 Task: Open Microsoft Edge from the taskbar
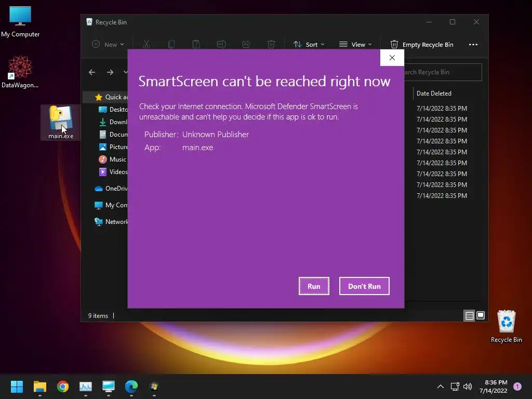[131, 387]
